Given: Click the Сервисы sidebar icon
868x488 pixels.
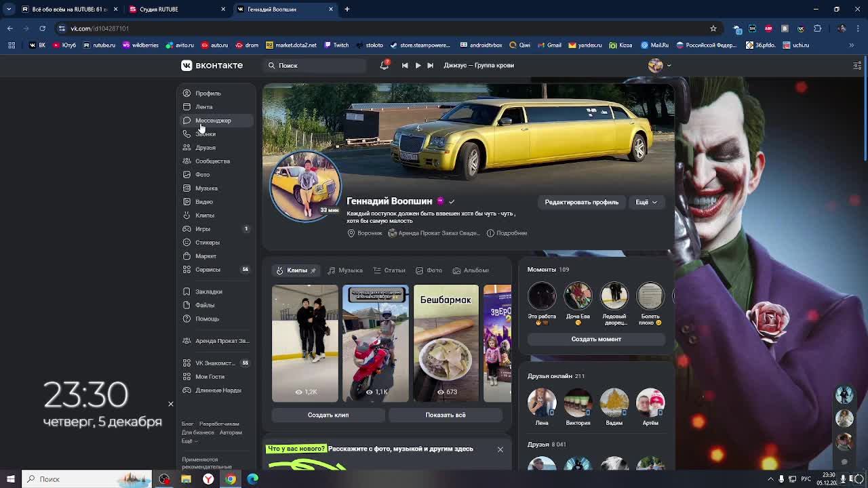Looking at the screenshot, I should pos(187,269).
